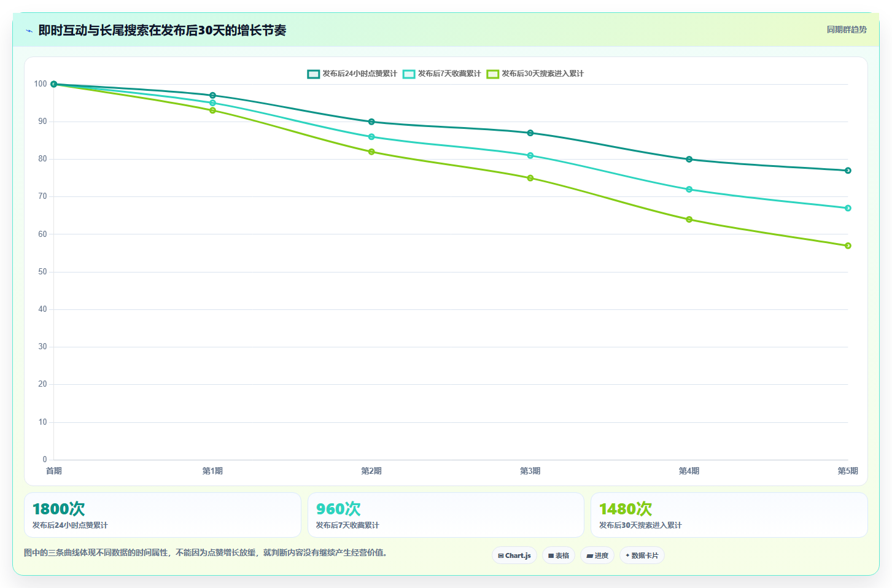Click the 第1期 x-axis label
The width and height of the screenshot is (892, 588).
click(212, 471)
